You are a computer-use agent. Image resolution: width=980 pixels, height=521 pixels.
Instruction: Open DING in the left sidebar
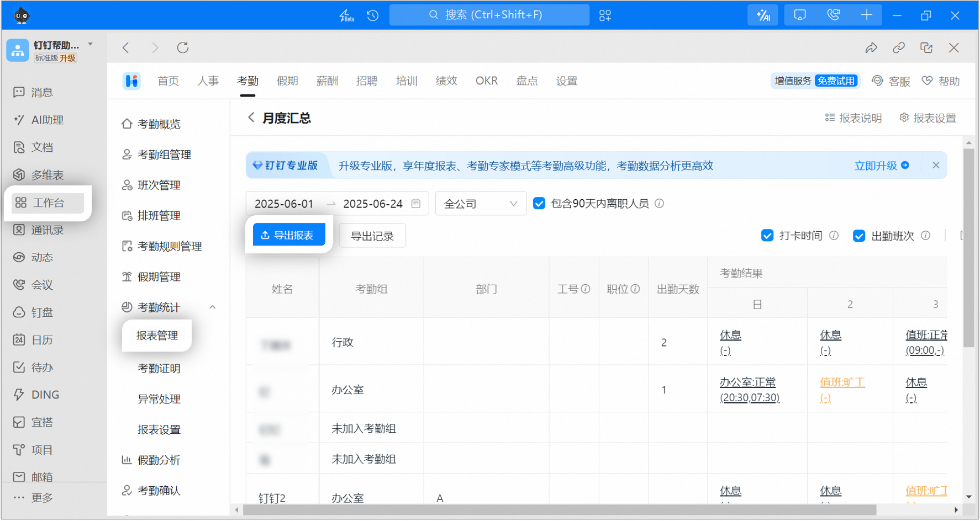point(36,395)
